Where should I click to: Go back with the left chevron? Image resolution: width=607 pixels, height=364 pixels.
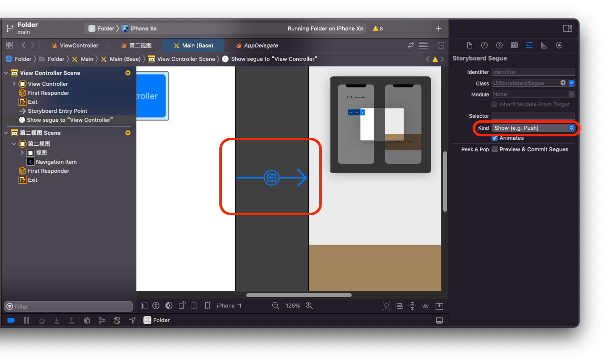(x=23, y=45)
